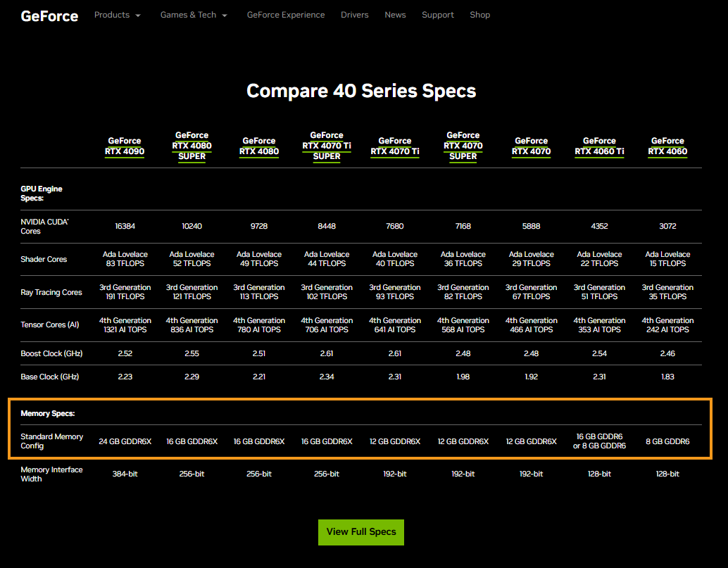728x568 pixels.
Task: Select the CUDA cores value 16384
Action: tap(125, 226)
